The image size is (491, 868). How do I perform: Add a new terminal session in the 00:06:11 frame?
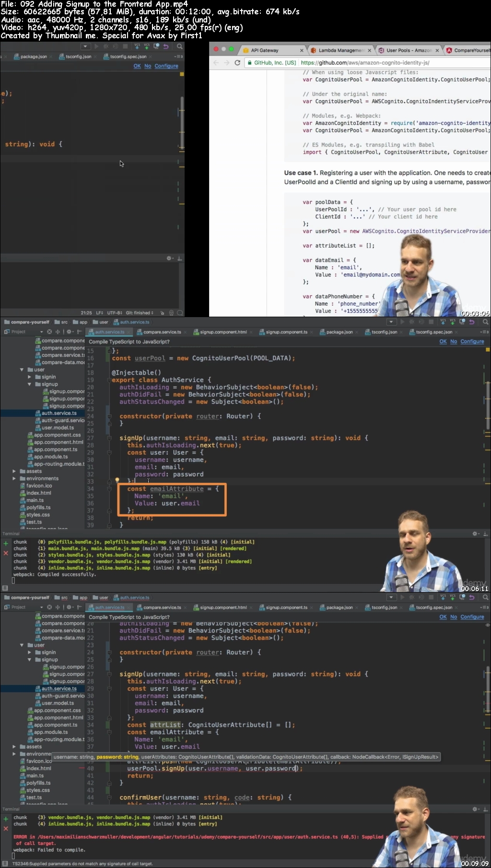[x=6, y=544]
